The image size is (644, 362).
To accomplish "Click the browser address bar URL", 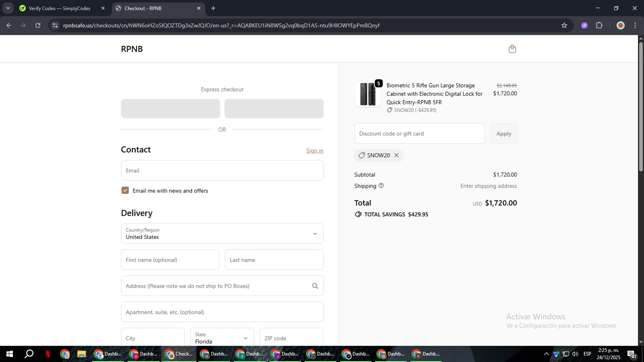I will (221, 25).
